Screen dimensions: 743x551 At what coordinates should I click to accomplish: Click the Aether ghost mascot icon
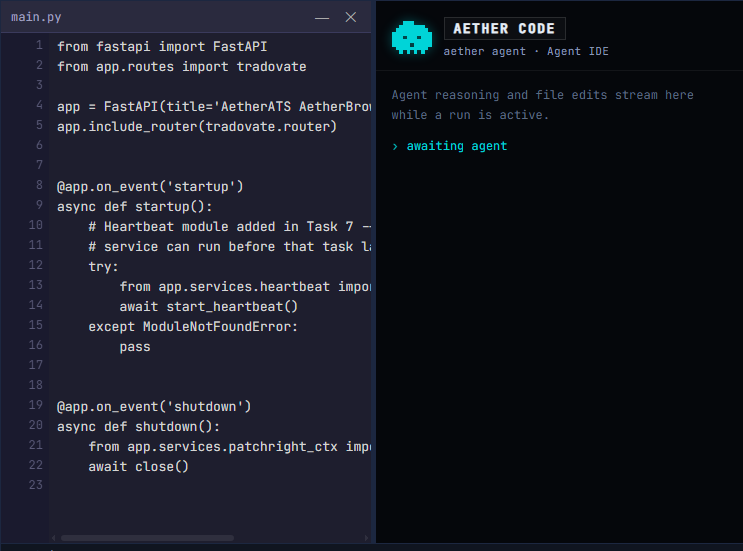pos(412,38)
